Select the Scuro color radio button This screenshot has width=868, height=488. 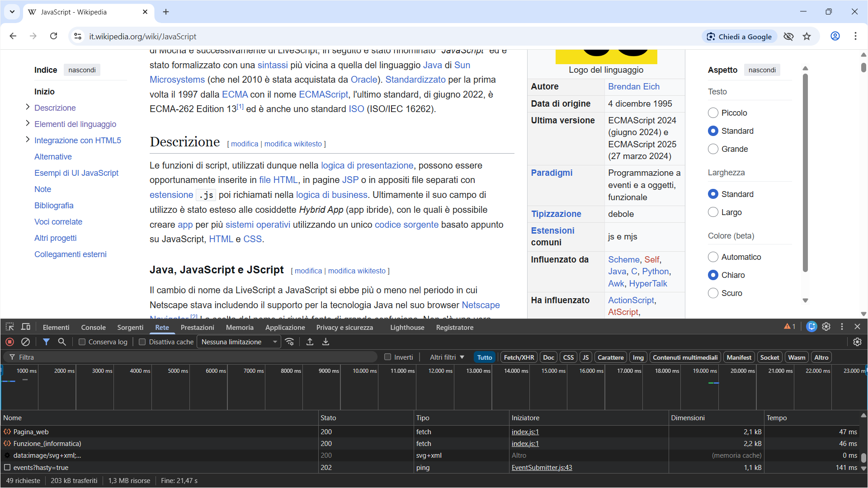[x=713, y=293]
